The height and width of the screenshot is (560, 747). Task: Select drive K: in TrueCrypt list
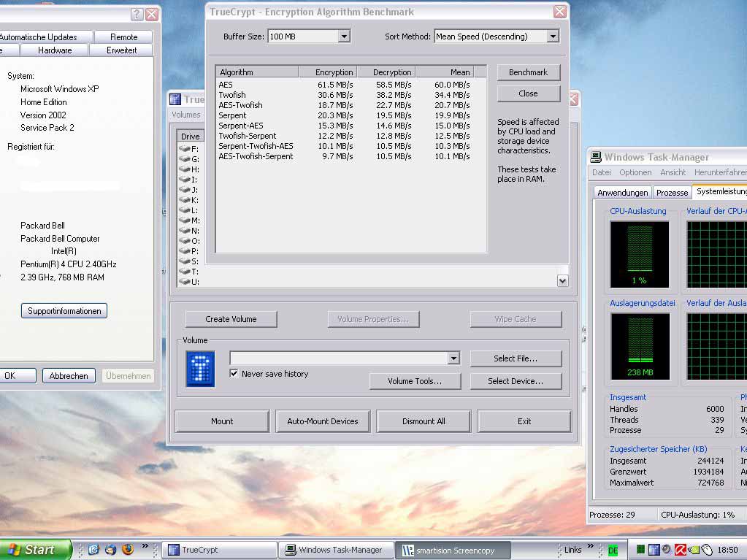(x=190, y=200)
